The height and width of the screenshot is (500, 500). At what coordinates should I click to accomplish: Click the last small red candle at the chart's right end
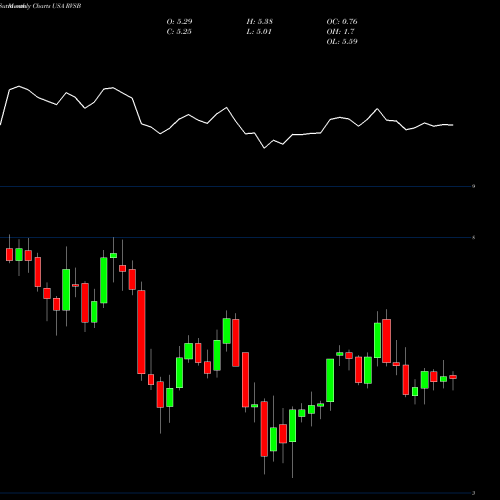pyautogui.click(x=453, y=377)
